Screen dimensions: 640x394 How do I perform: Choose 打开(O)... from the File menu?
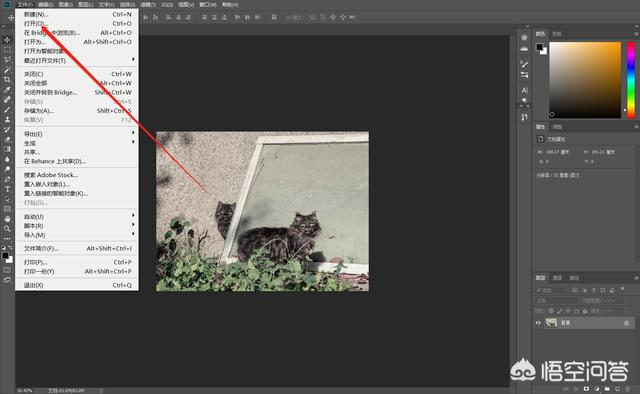[x=76, y=23]
